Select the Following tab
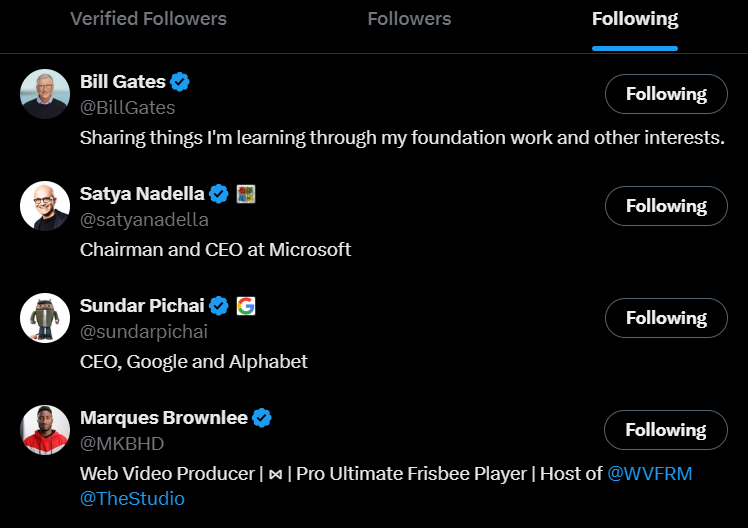Viewport: 748px width, 528px height. tap(634, 19)
